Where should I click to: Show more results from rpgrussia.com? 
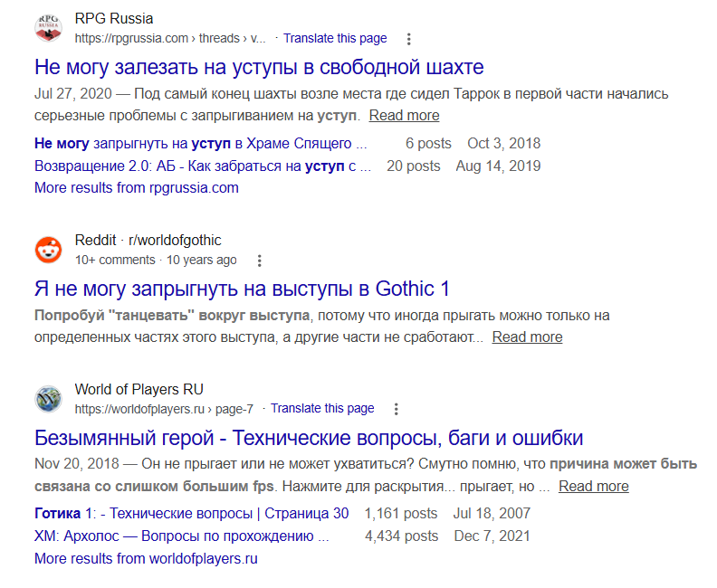coord(137,188)
